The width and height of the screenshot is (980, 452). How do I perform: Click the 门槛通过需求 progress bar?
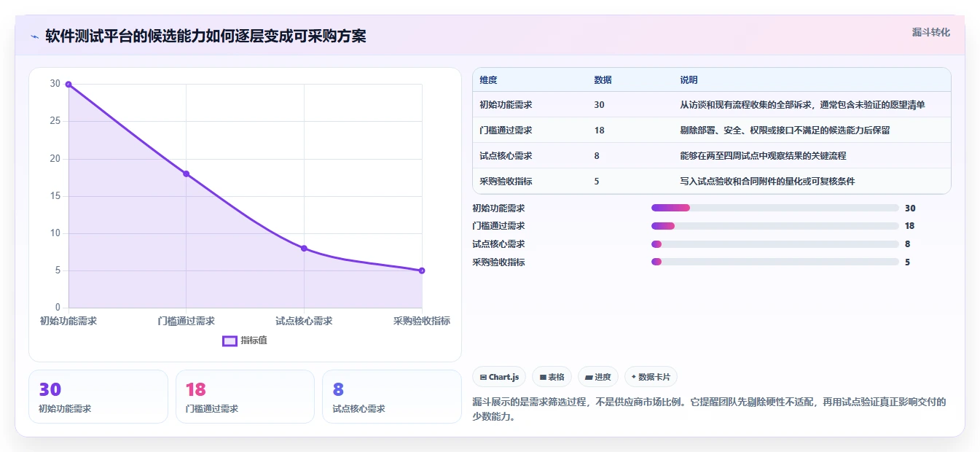(x=775, y=226)
